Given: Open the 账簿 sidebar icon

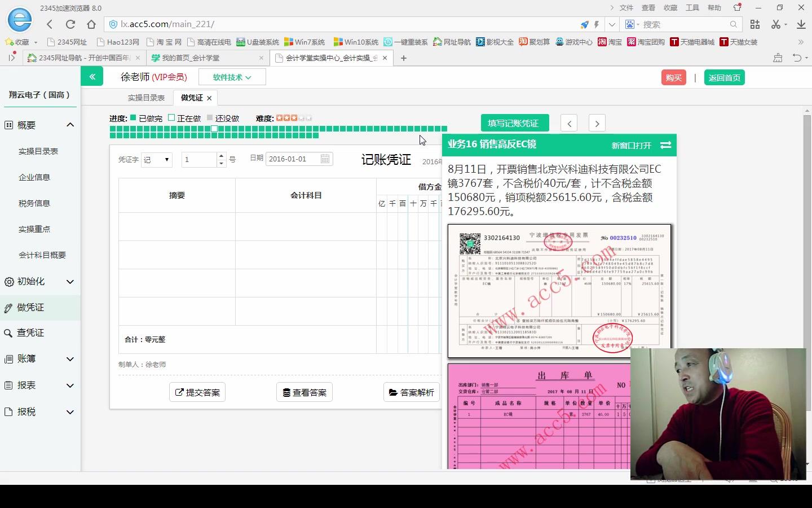Looking at the screenshot, I should coord(8,358).
